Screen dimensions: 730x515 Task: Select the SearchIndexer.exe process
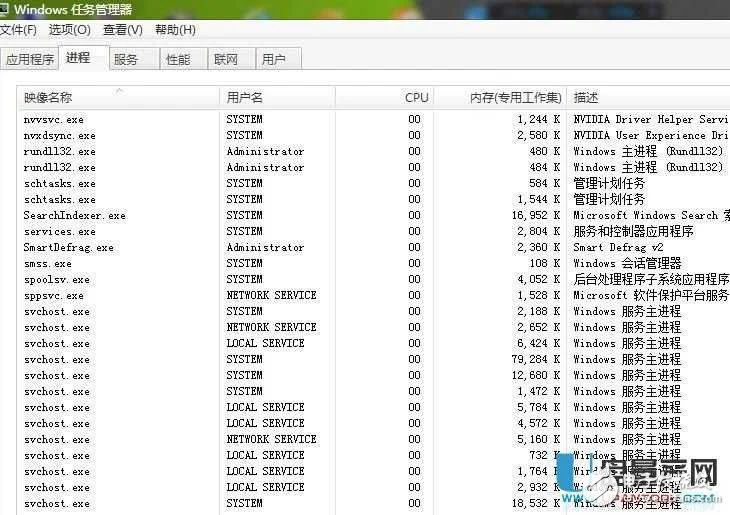coord(374,216)
